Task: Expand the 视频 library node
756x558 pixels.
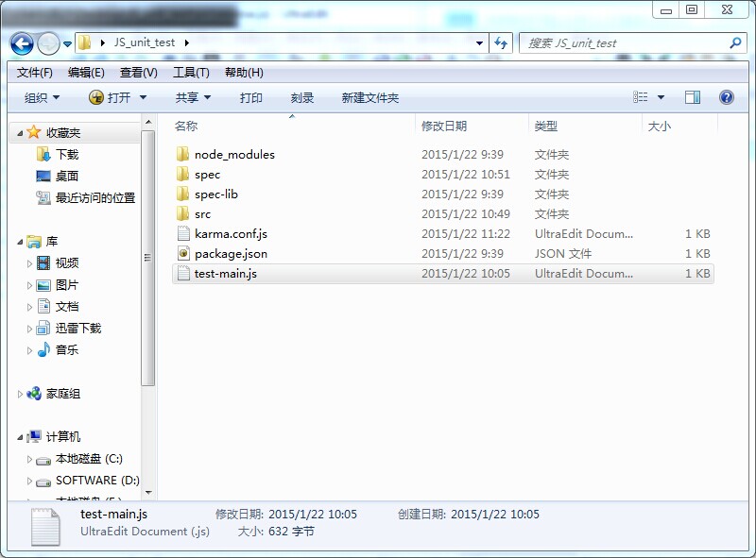Action: 29,263
